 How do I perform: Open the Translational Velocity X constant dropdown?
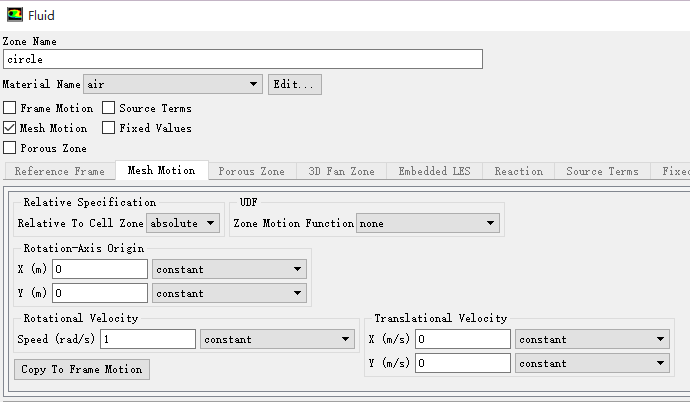(x=592, y=339)
